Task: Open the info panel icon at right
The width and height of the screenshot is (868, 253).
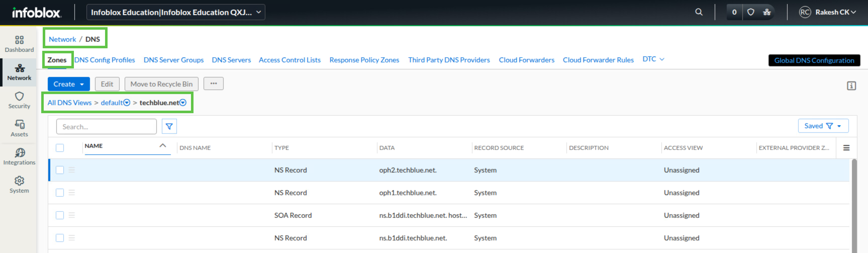Action: pos(851,86)
